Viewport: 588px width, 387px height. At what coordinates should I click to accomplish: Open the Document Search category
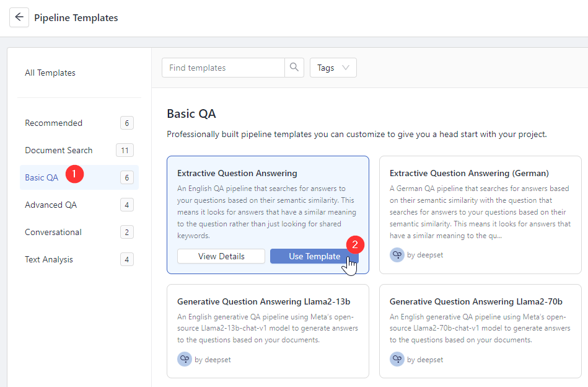[x=58, y=150]
